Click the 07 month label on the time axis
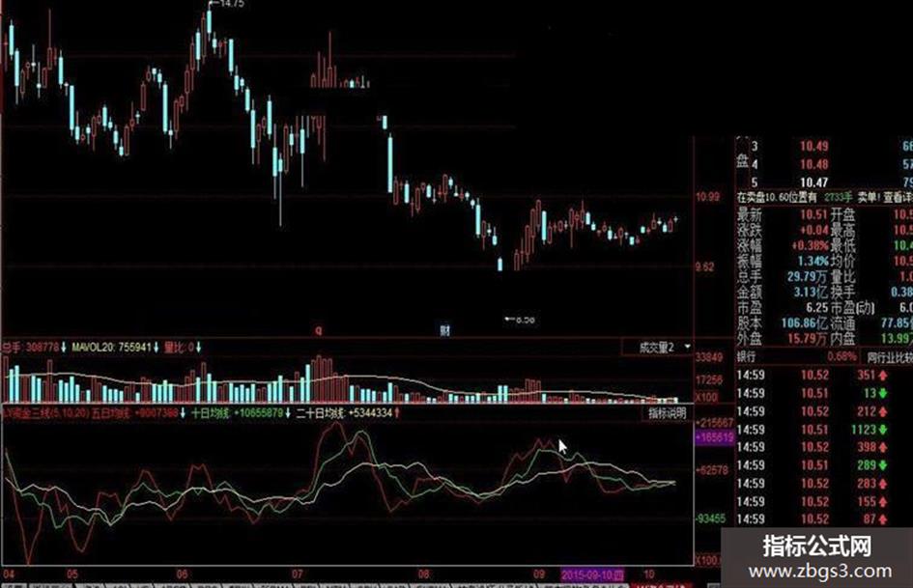Image resolution: width=913 pixels, height=588 pixels. pos(298,574)
